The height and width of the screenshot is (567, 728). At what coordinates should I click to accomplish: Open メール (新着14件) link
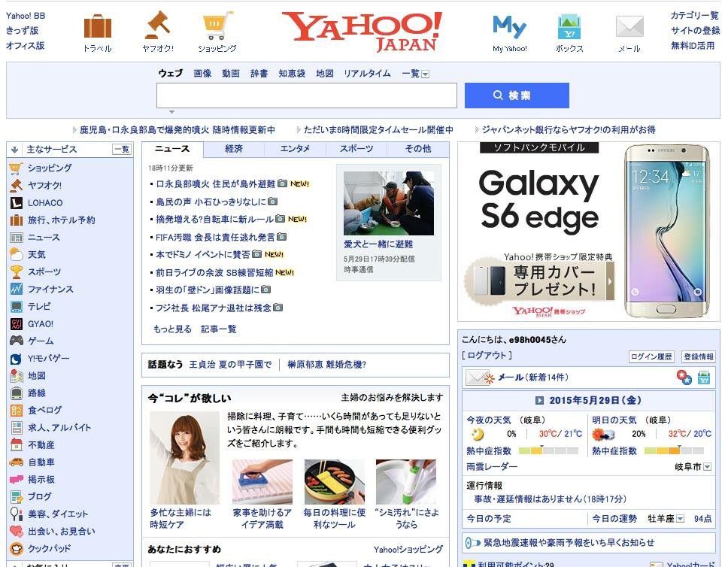pos(533,377)
